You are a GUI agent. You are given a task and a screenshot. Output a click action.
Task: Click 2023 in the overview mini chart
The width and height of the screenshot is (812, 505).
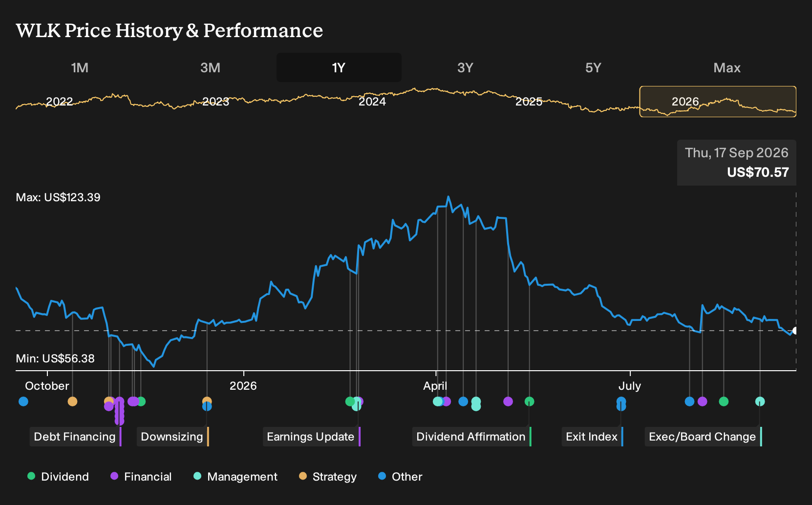coord(215,102)
